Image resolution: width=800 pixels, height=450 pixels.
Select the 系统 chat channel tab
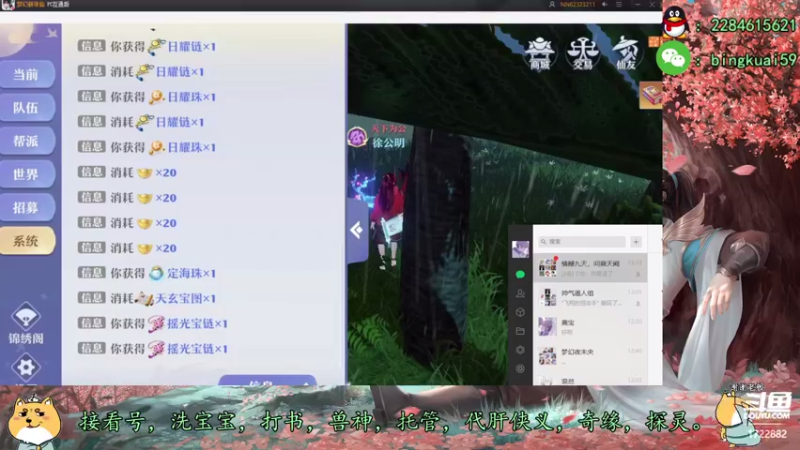27,241
